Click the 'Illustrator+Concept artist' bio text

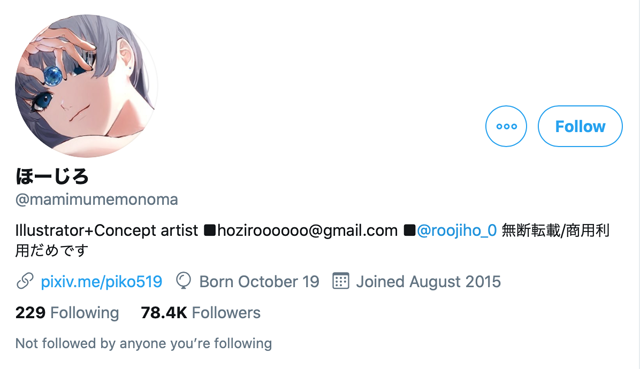[x=107, y=231]
